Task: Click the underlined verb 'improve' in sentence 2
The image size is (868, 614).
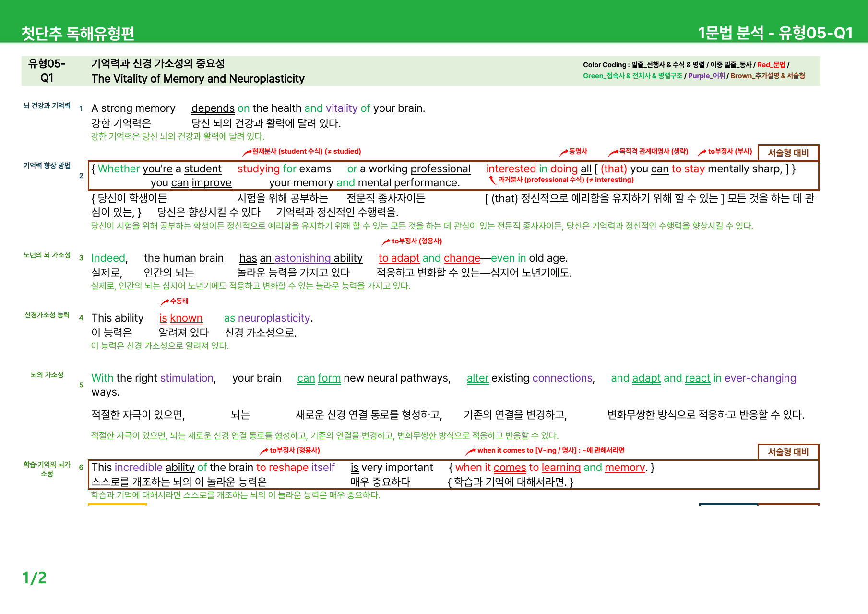Action: [x=212, y=183]
